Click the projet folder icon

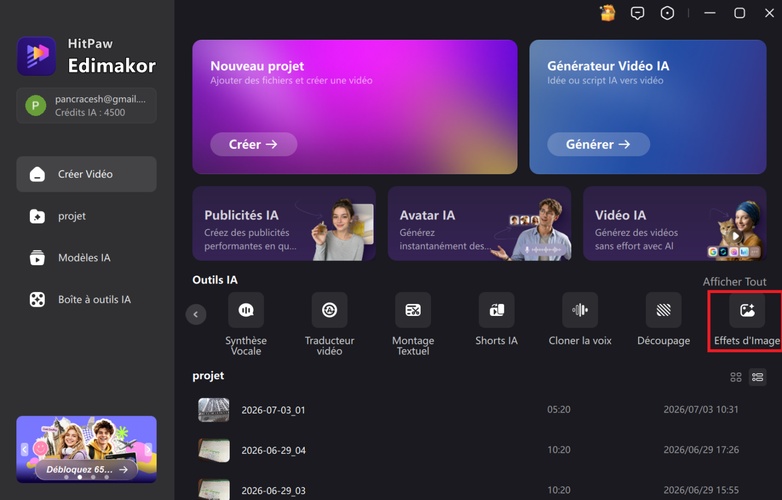pyautogui.click(x=37, y=216)
